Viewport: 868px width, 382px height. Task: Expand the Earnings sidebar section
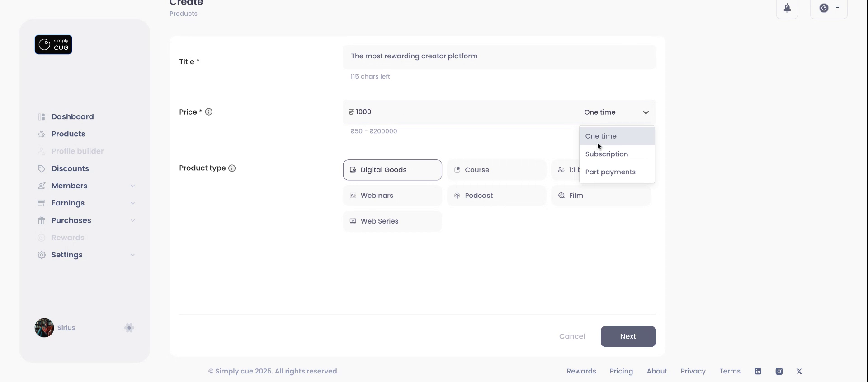132,203
